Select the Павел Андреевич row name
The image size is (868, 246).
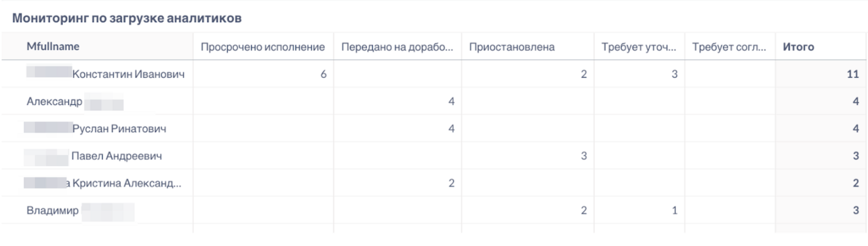coord(116,156)
